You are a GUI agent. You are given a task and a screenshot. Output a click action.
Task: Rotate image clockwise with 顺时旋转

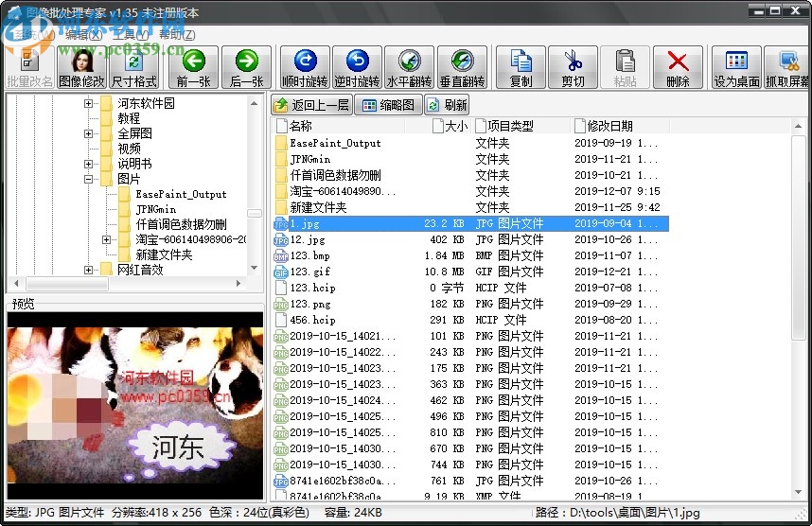[x=305, y=68]
